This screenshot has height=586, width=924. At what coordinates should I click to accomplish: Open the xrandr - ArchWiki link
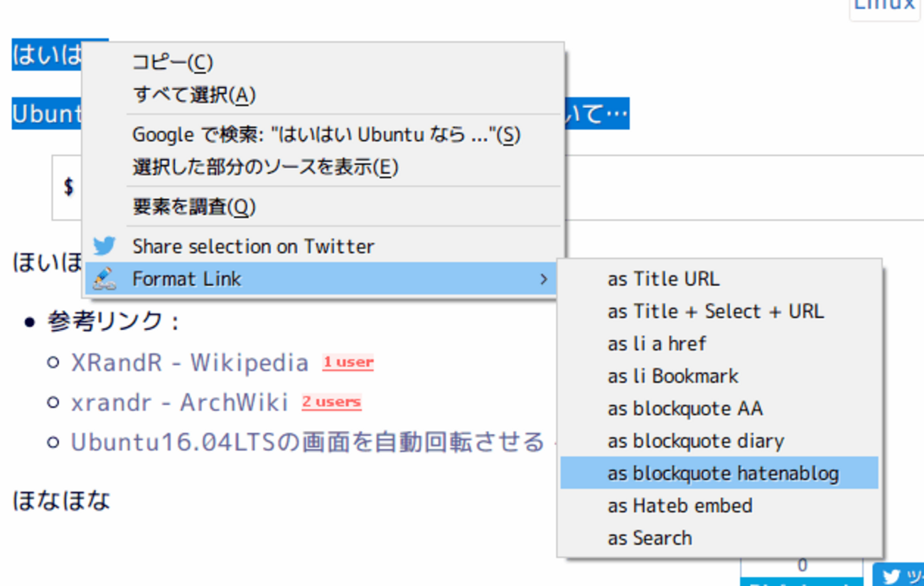179,403
